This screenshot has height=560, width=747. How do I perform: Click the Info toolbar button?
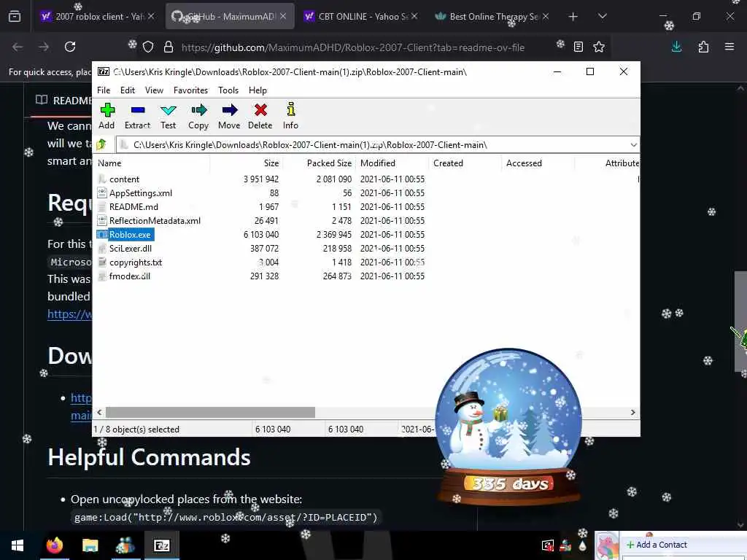coord(290,116)
